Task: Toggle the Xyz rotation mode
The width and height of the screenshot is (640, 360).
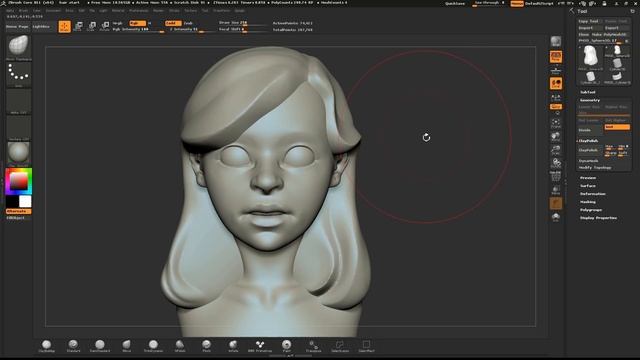Action: pyautogui.click(x=556, y=107)
